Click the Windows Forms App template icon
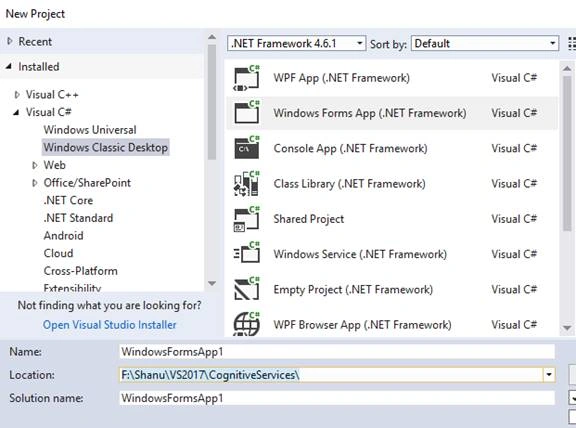Viewport: 576px width, 428px height. tap(246, 113)
